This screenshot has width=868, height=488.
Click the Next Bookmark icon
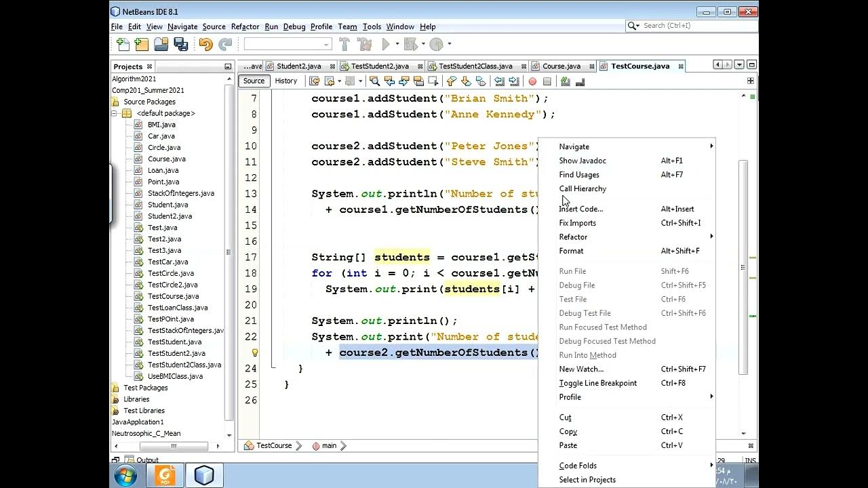tap(466, 81)
